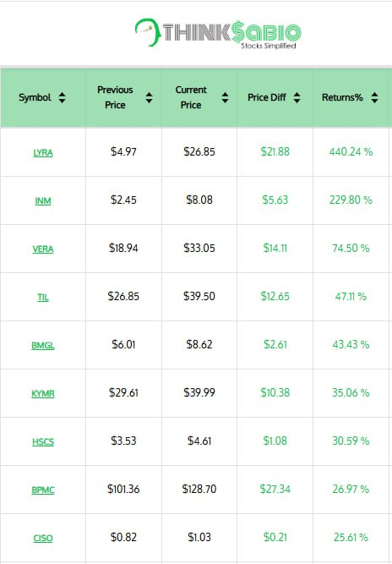Open the HSCS stock link

43,441
